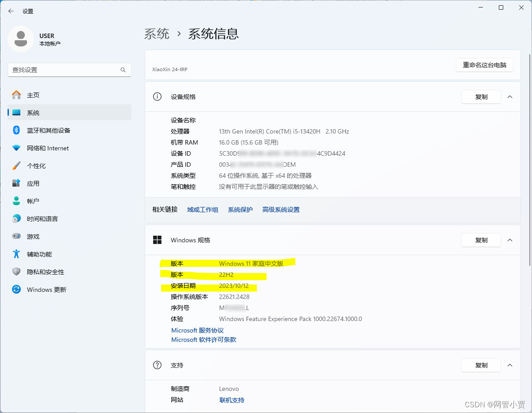Open Microsoft 软件许可条款 link
The height and width of the screenshot is (413, 532).
[x=204, y=340]
